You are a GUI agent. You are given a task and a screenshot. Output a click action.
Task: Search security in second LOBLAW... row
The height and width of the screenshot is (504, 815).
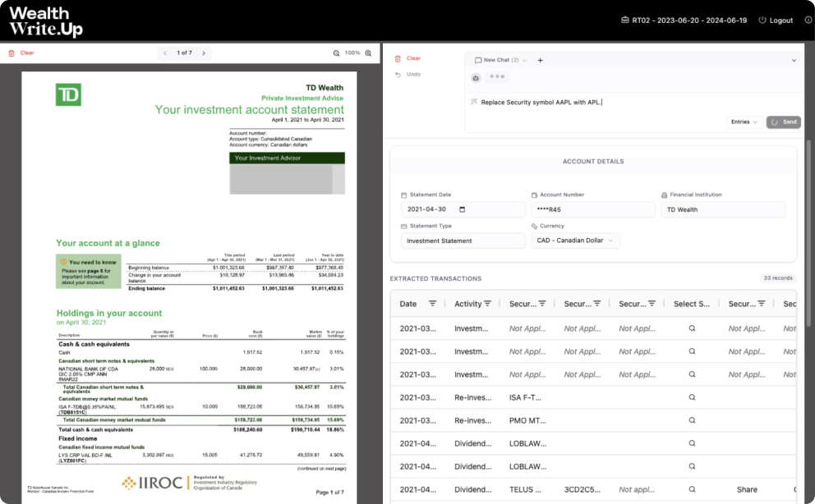click(x=692, y=466)
